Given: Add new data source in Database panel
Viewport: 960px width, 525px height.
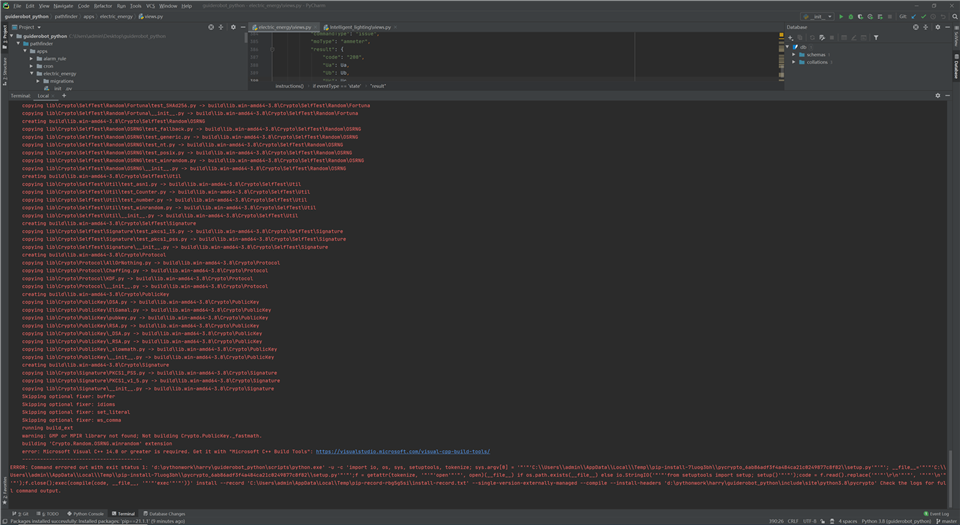Looking at the screenshot, I should (790, 38).
